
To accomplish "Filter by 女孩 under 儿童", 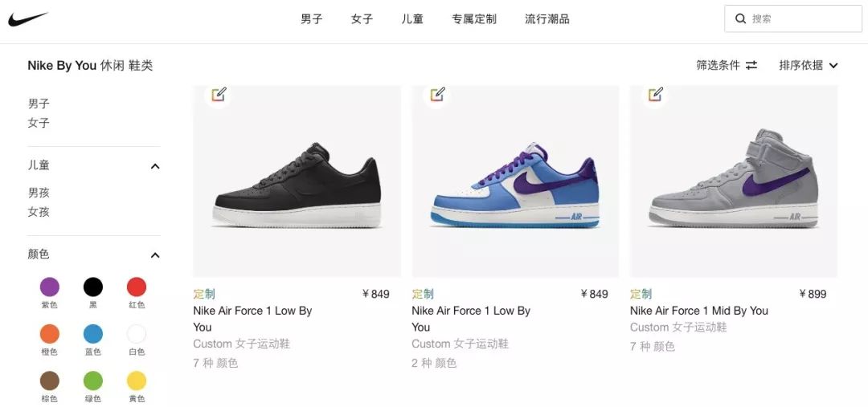I will click(x=39, y=212).
